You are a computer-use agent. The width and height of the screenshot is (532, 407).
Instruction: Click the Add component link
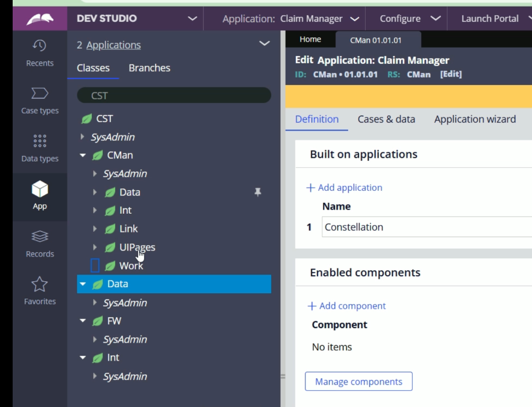tap(346, 306)
